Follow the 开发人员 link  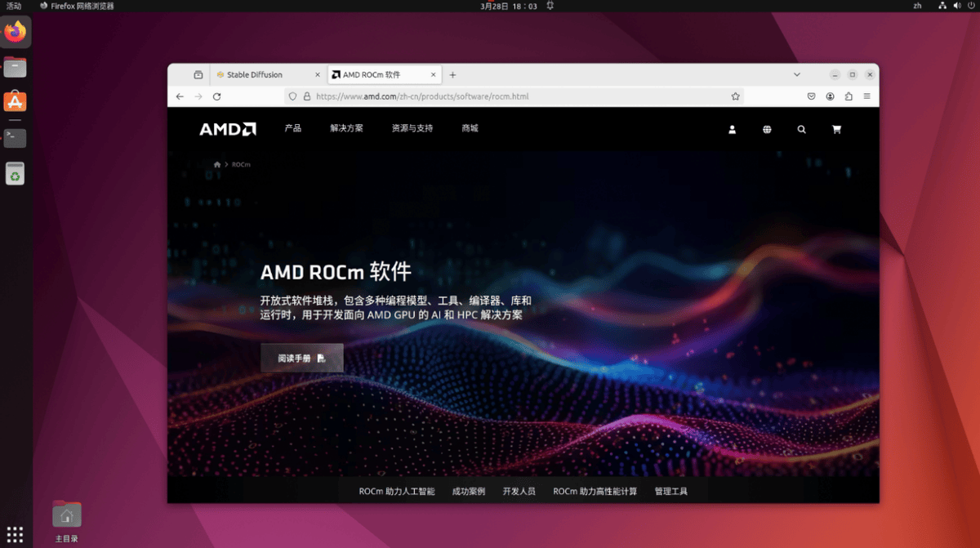(x=518, y=491)
